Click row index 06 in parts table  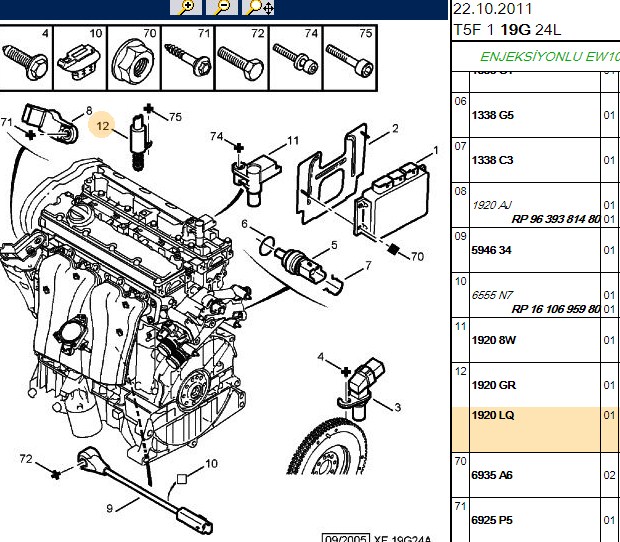(460, 102)
